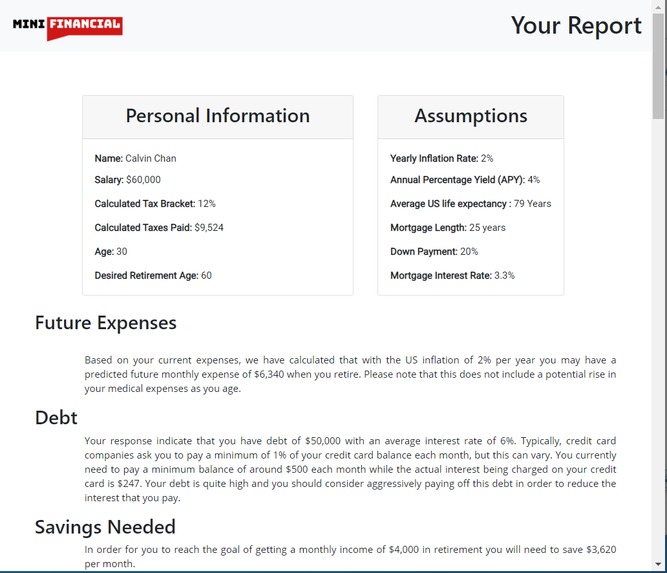The image size is (667, 573).
Task: Click the Calculated Taxes Paid $9,524 row
Action: [159, 228]
